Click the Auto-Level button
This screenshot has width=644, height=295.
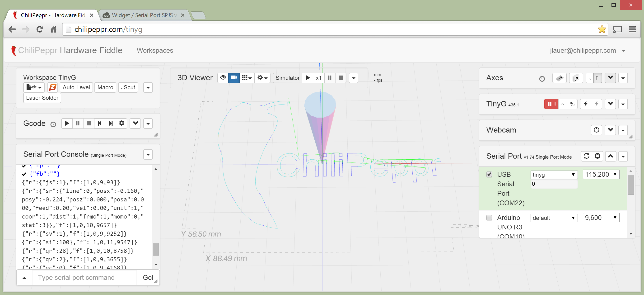point(76,87)
